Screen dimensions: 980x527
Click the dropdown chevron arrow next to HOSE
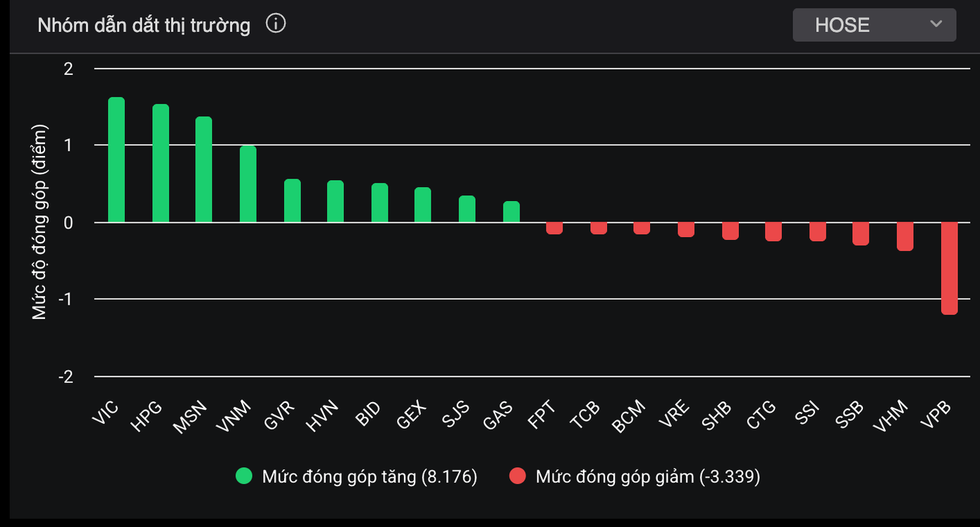[936, 24]
